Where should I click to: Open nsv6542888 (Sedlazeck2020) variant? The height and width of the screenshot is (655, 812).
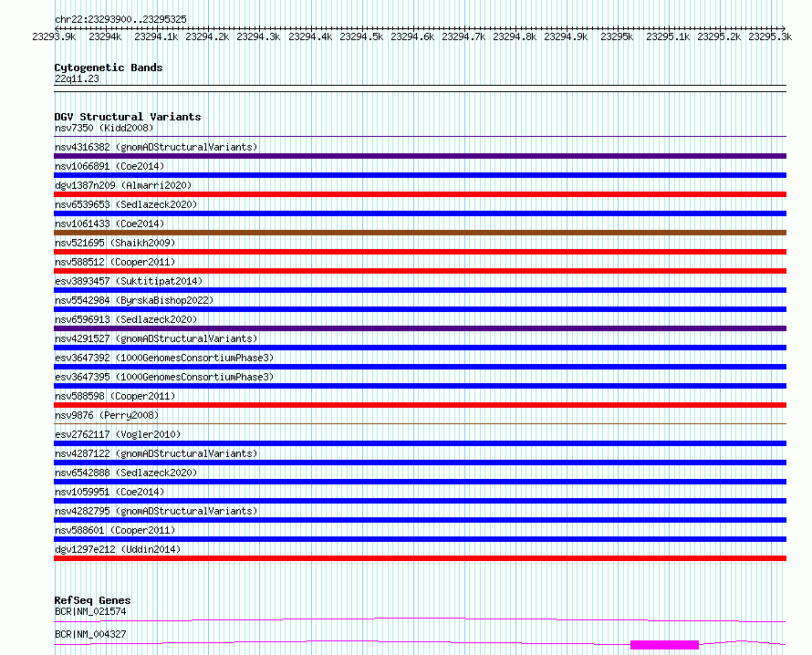(126, 473)
